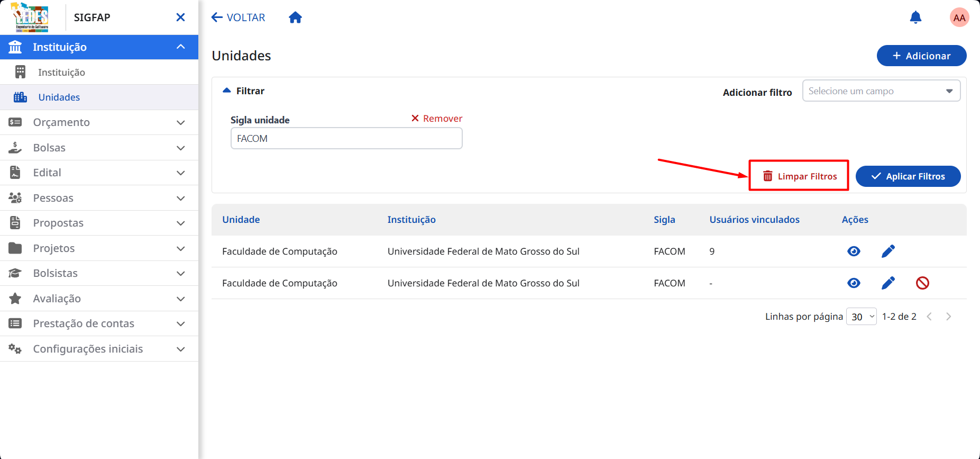The width and height of the screenshot is (980, 459).
Task: Edit the Faculdade de Computação unit without users
Action: pyautogui.click(x=888, y=283)
